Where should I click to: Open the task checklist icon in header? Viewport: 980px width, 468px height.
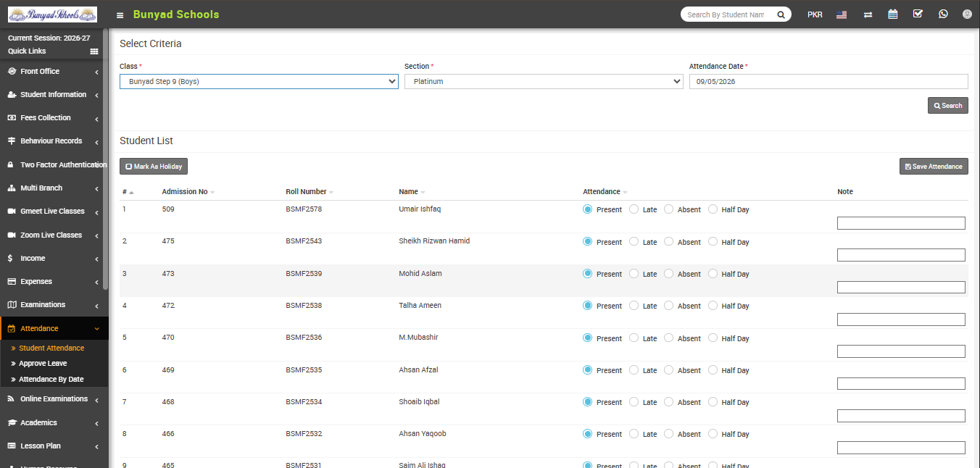[x=918, y=14]
